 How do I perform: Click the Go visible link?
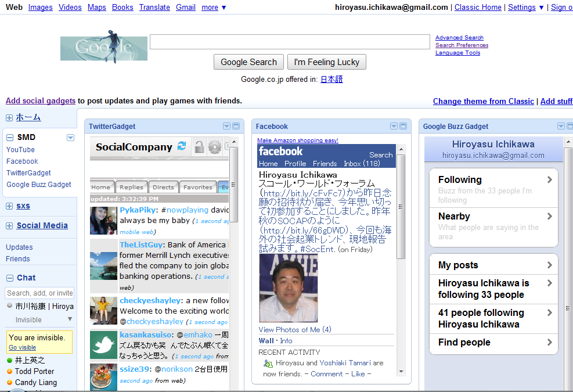click(x=22, y=347)
